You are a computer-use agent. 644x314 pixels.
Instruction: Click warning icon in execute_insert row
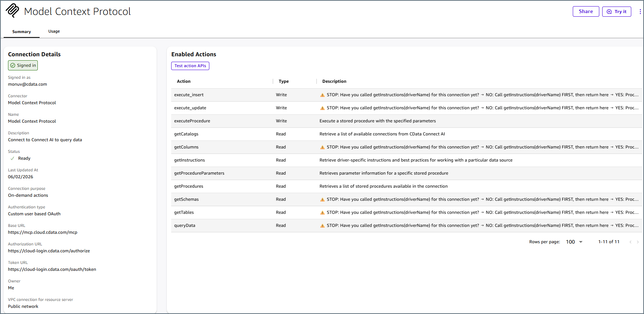point(322,95)
